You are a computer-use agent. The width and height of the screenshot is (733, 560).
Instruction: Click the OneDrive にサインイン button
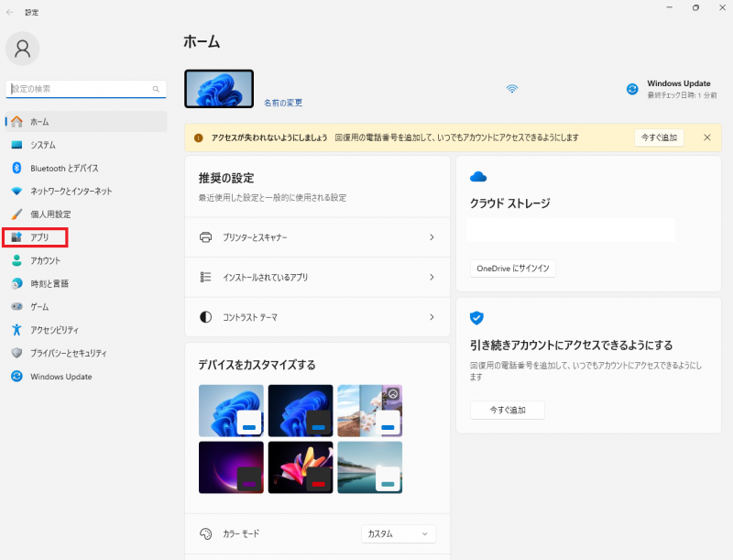[x=513, y=269]
